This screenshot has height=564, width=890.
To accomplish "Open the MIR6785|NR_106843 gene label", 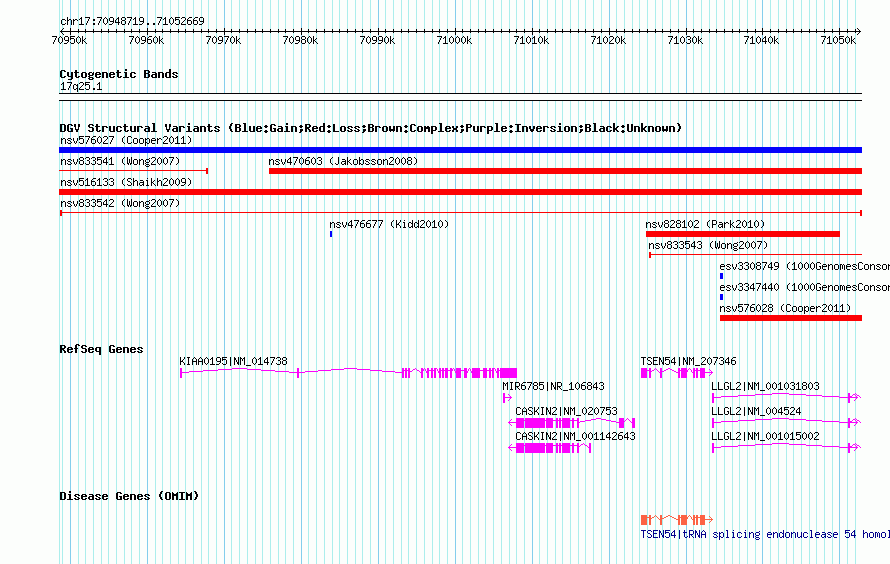I will 553,386.
